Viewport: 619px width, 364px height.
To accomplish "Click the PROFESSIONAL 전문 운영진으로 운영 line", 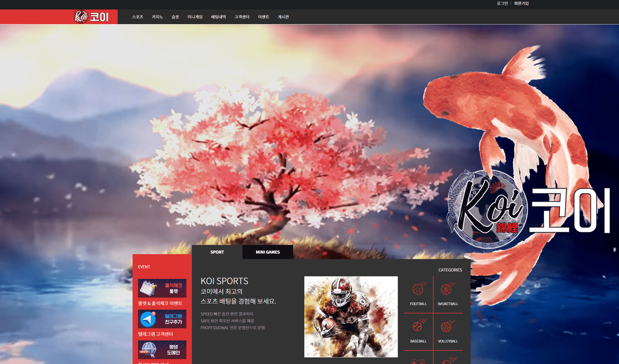I will pos(232,328).
